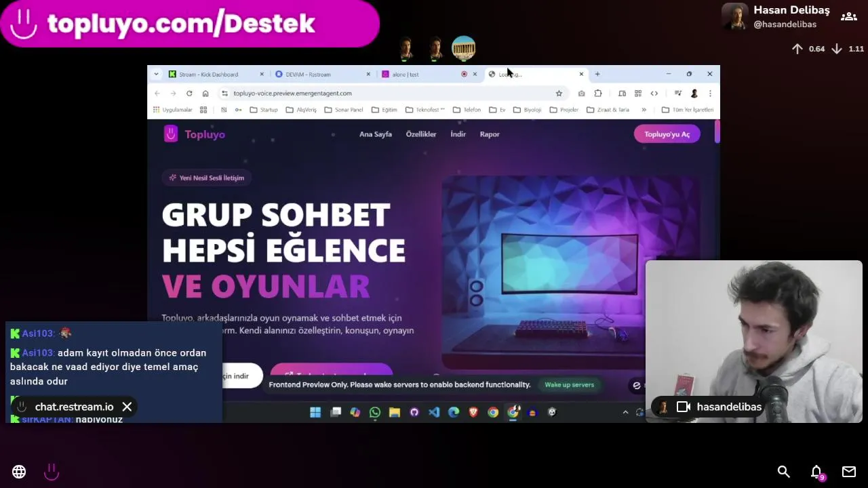
Task: Open GitHub Desktop icon on taskbar
Action: click(x=414, y=412)
